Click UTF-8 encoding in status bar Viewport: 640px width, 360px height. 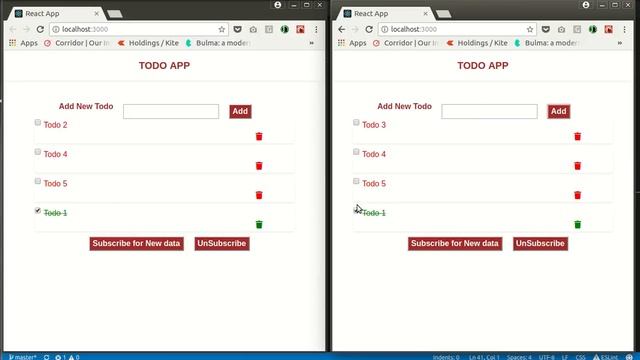point(547,357)
